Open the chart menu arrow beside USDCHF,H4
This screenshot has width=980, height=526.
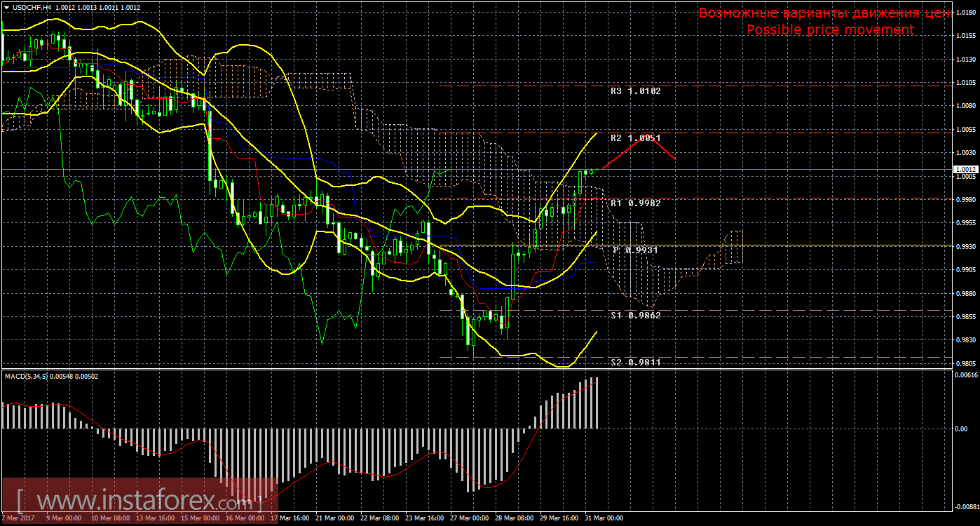click(6, 7)
